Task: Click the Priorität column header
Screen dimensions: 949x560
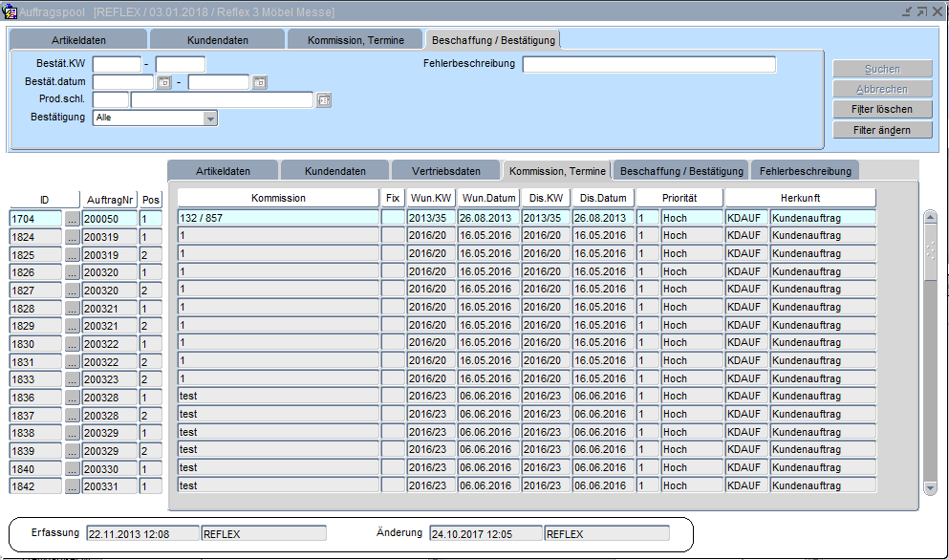Action: tap(679, 198)
